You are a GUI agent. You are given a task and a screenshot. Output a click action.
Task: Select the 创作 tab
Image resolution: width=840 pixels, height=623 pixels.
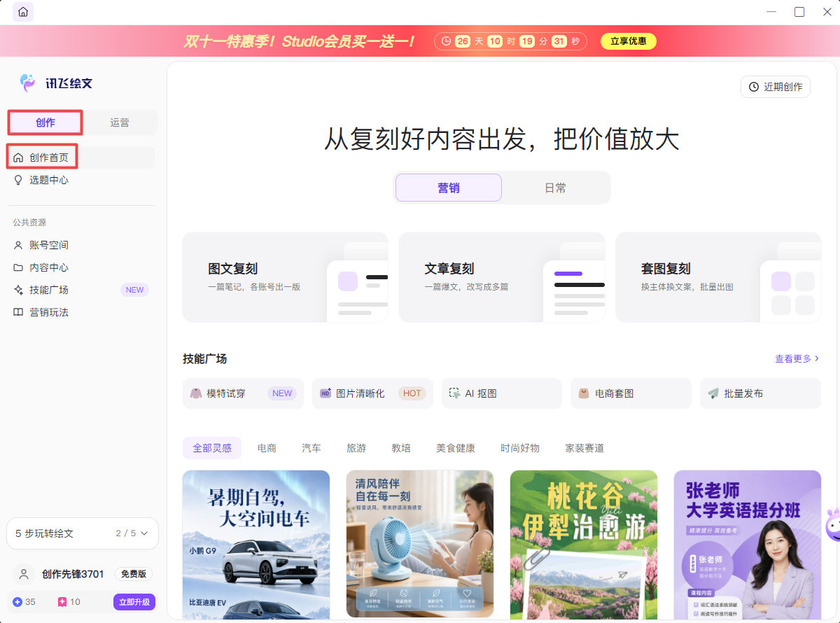45,122
